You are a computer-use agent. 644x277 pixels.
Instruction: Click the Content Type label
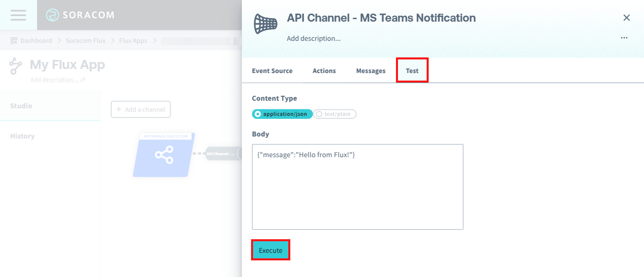274,99
